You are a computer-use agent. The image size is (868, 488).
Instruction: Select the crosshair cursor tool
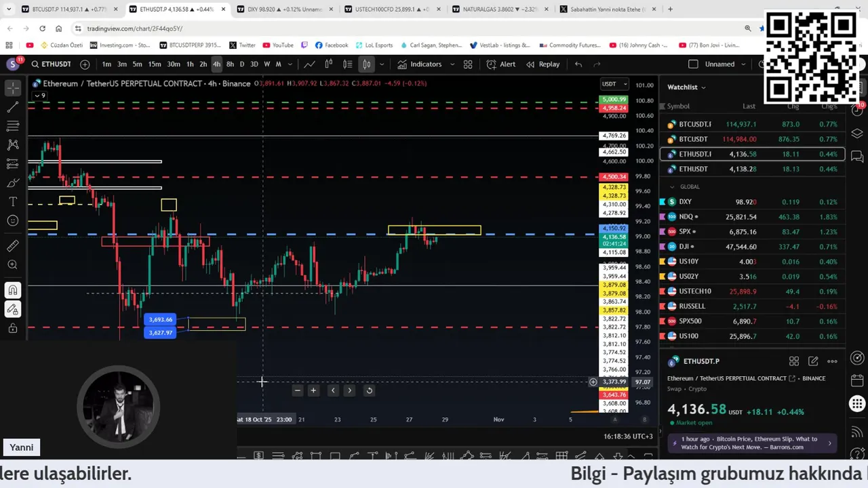pyautogui.click(x=13, y=88)
